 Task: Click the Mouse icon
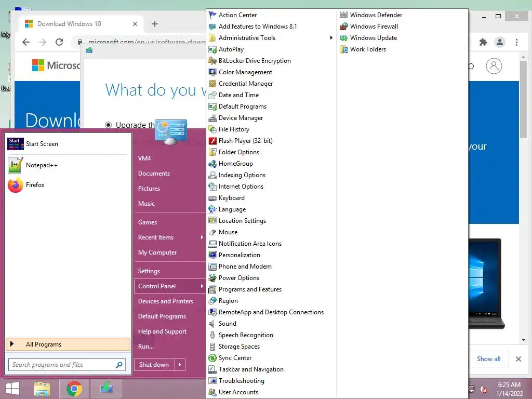(212, 232)
